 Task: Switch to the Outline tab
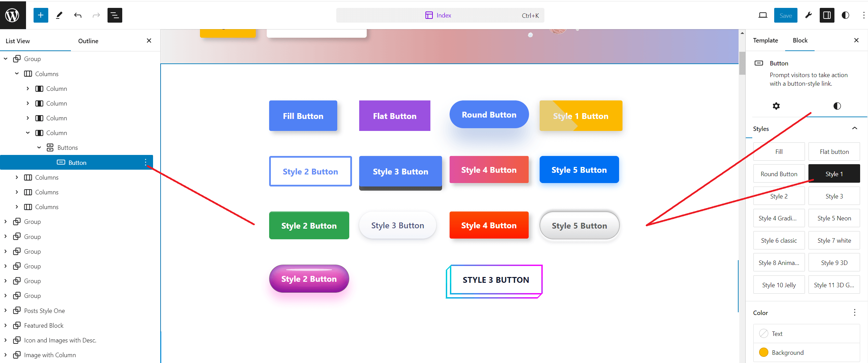pyautogui.click(x=88, y=41)
